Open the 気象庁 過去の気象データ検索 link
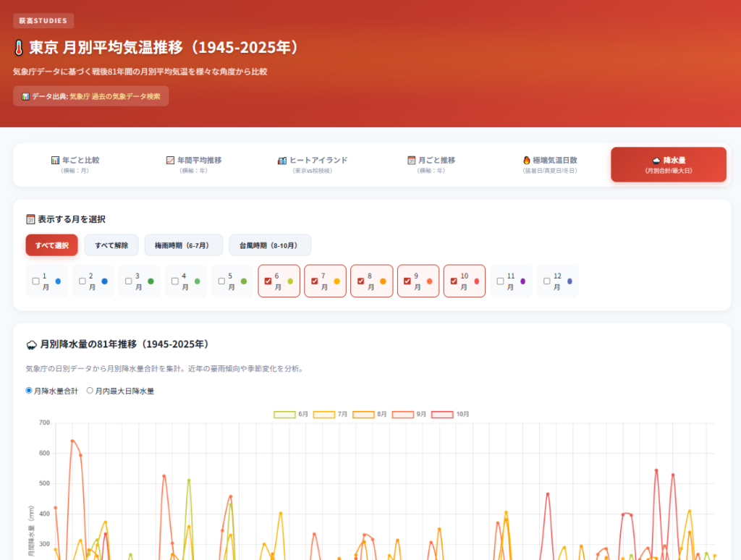The image size is (741, 560). pos(114,96)
